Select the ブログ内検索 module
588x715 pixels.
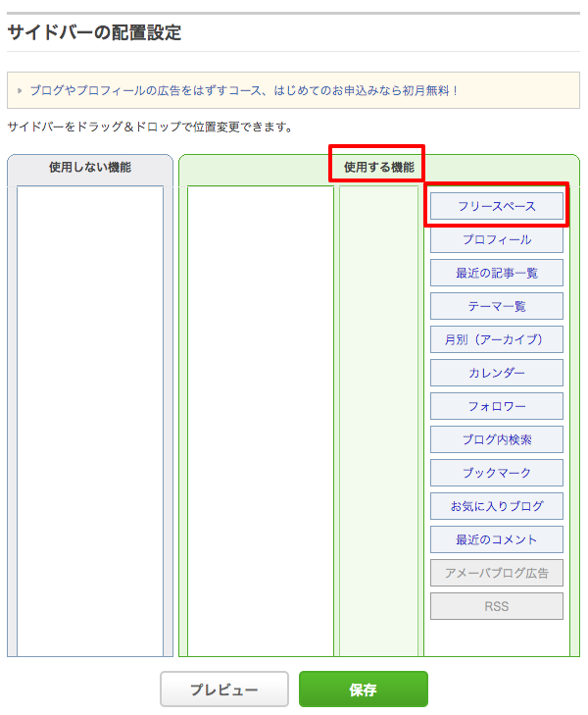click(x=497, y=439)
